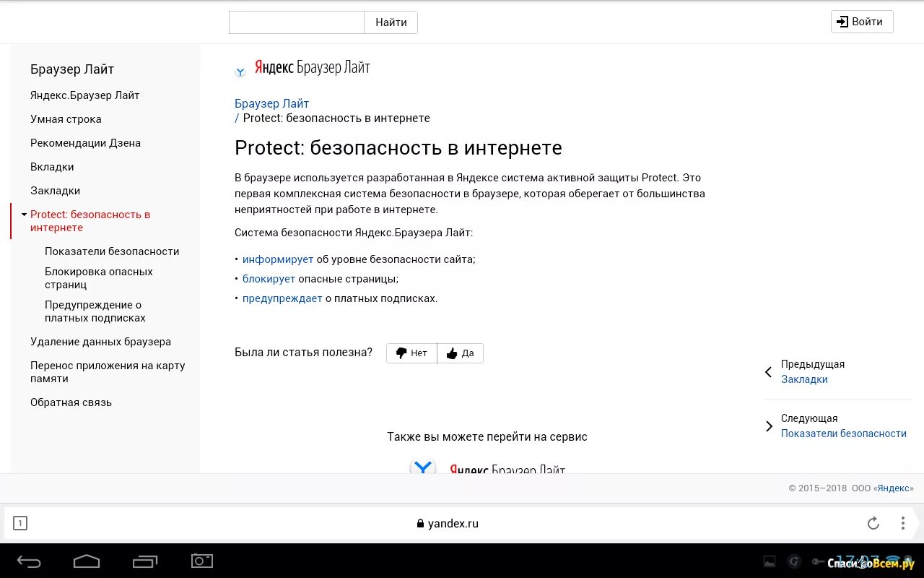924x578 pixels.
Task: Follow the 'информирует' link
Action: click(278, 259)
